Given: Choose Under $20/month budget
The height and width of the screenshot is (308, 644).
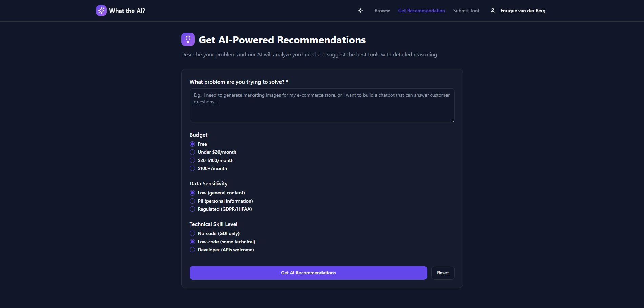Looking at the screenshot, I should coord(192,152).
